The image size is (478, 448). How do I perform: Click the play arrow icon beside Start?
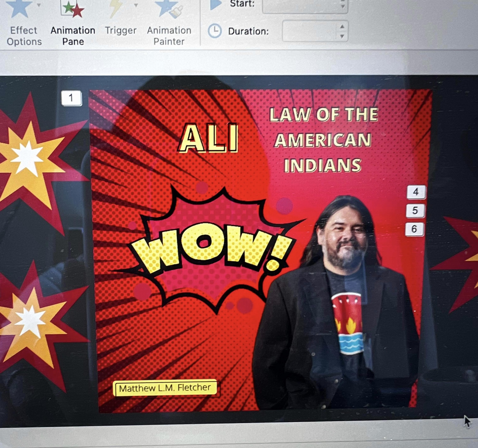[215, 4]
